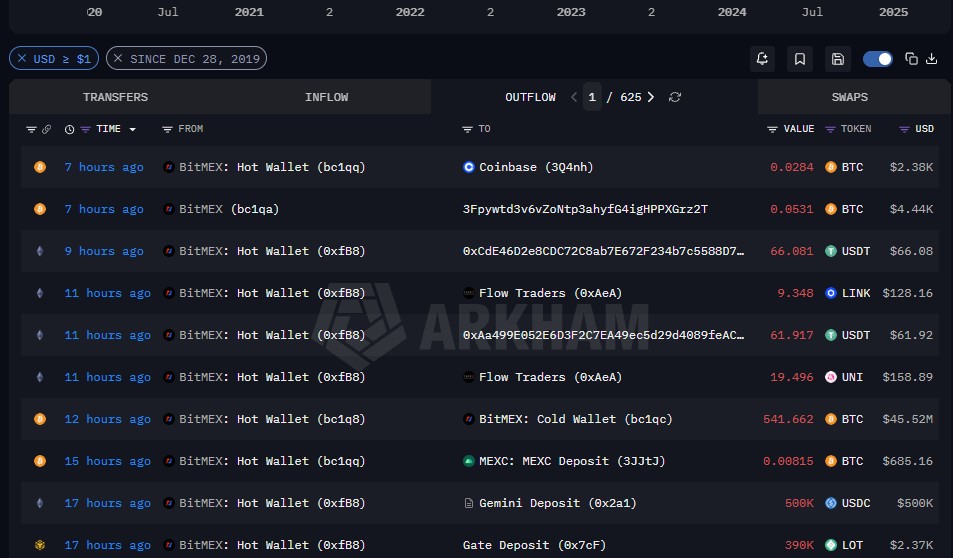Click UNI token icon

831,377
